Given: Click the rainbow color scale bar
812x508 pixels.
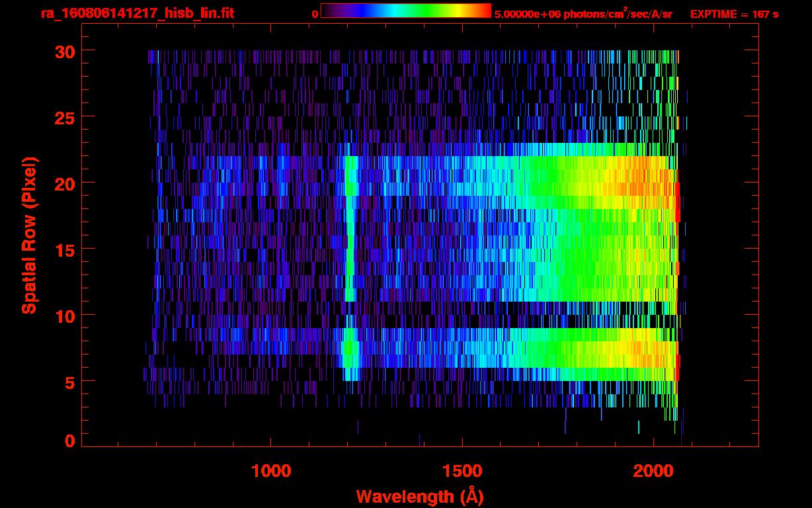Looking at the screenshot, I should click(406, 11).
